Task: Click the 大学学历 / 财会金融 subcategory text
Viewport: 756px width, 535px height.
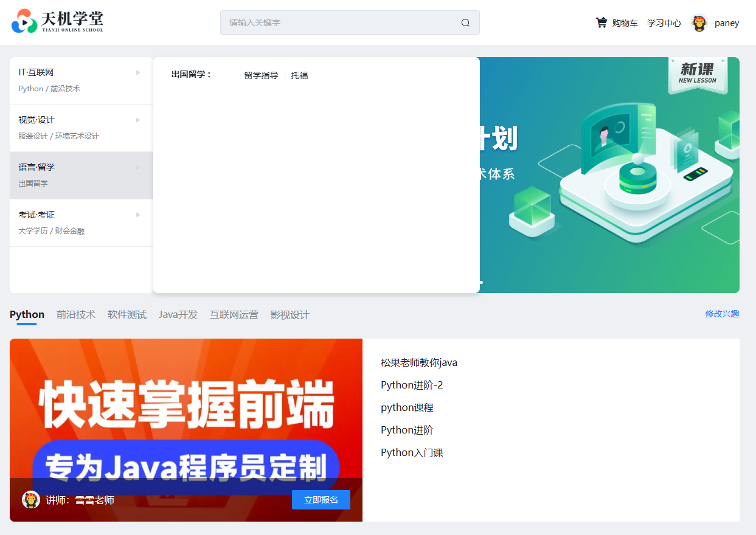Action: [x=51, y=231]
